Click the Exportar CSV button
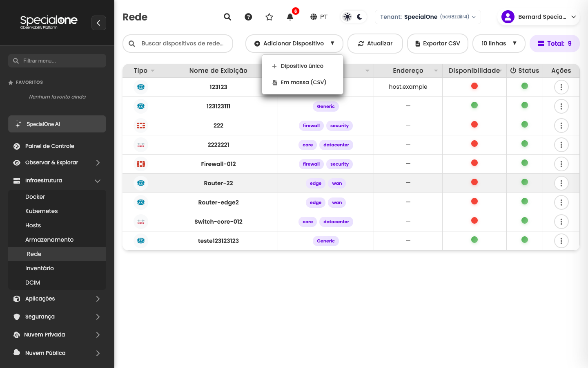Viewport: 588px width, 368px height. click(x=438, y=43)
